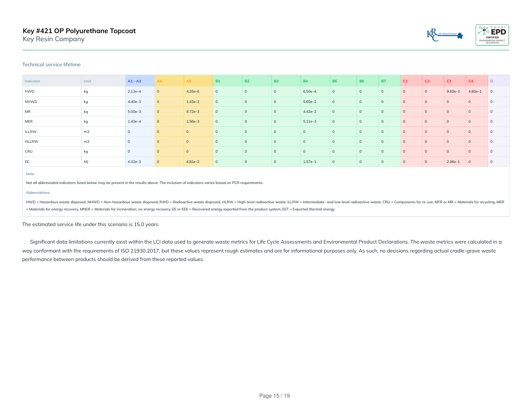Click the HLLRW row label
The height and width of the screenshot is (411, 532).
(31, 141)
